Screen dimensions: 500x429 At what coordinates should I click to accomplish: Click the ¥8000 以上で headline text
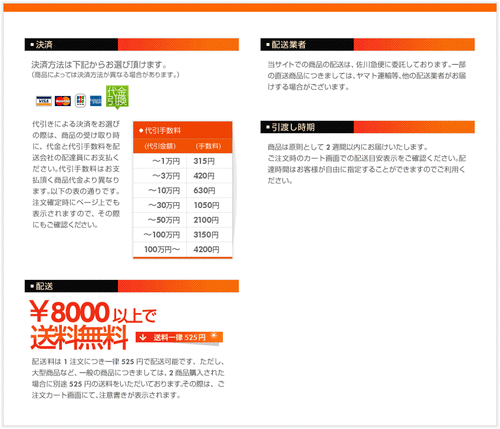93,312
